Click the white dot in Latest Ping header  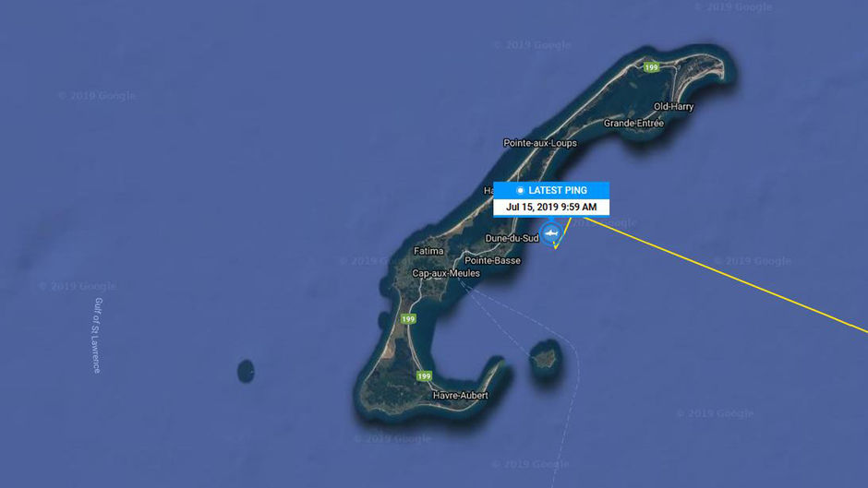520,190
